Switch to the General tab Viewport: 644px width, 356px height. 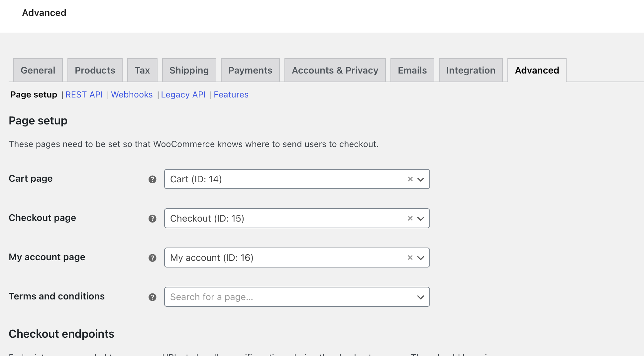tap(38, 70)
